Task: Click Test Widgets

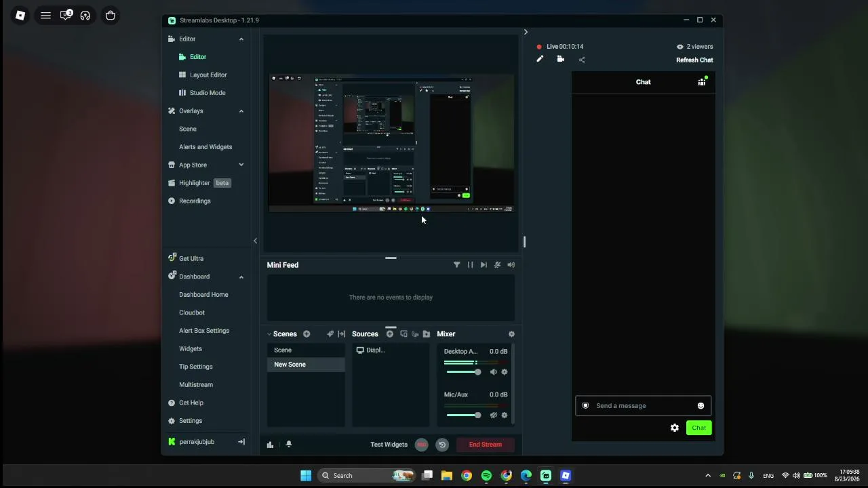Action: [x=389, y=445]
